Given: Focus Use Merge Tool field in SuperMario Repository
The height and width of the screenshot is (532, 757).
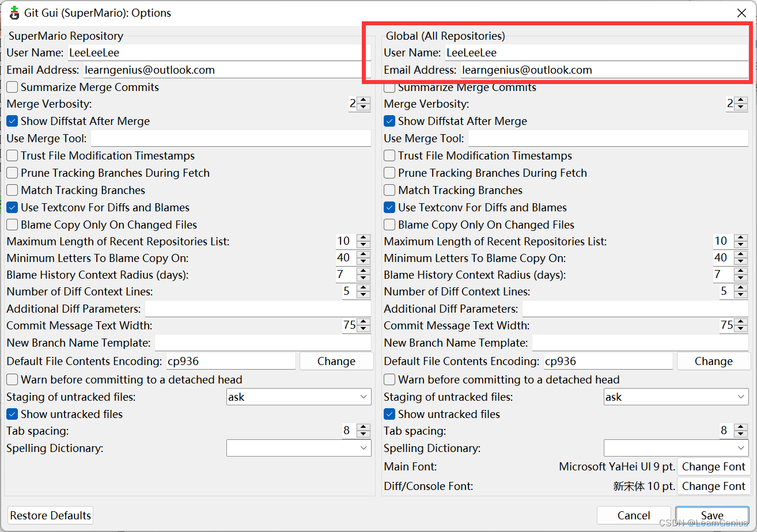Looking at the screenshot, I should pos(231,139).
